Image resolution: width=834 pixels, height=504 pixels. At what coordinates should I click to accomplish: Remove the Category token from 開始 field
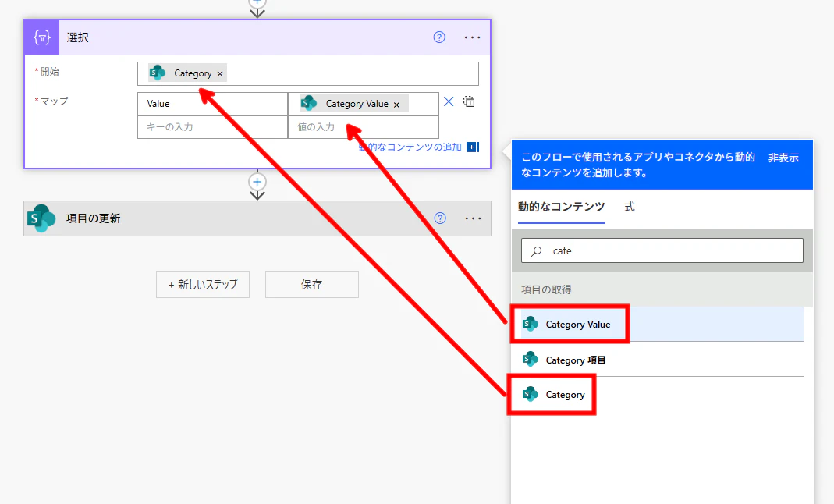(x=220, y=74)
